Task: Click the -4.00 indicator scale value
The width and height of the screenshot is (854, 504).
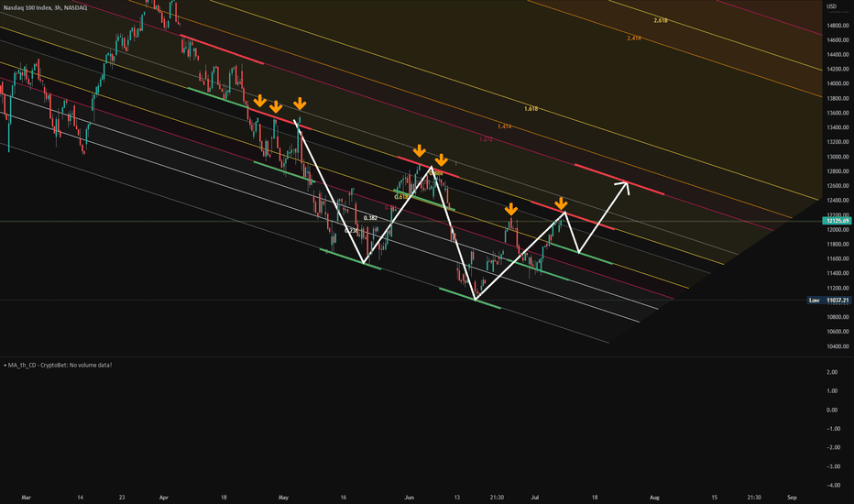Action: click(x=832, y=486)
